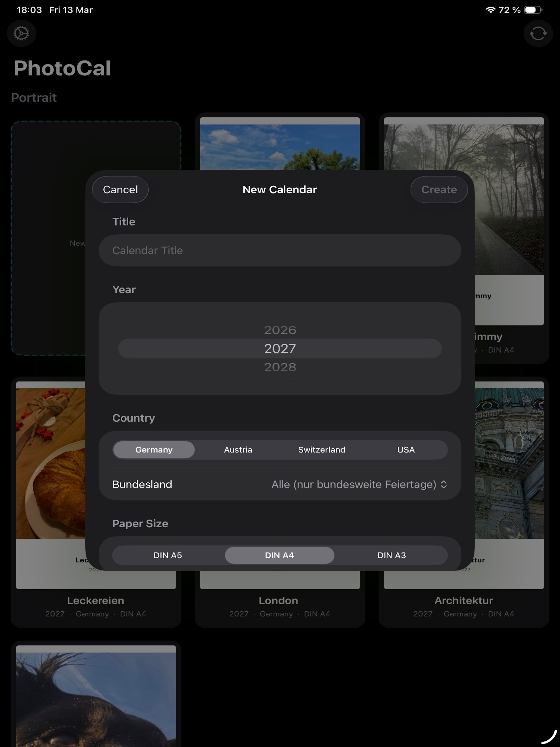Screen dimensions: 560x747
Task: Focus the Calendar Title field
Action: pyautogui.click(x=280, y=250)
